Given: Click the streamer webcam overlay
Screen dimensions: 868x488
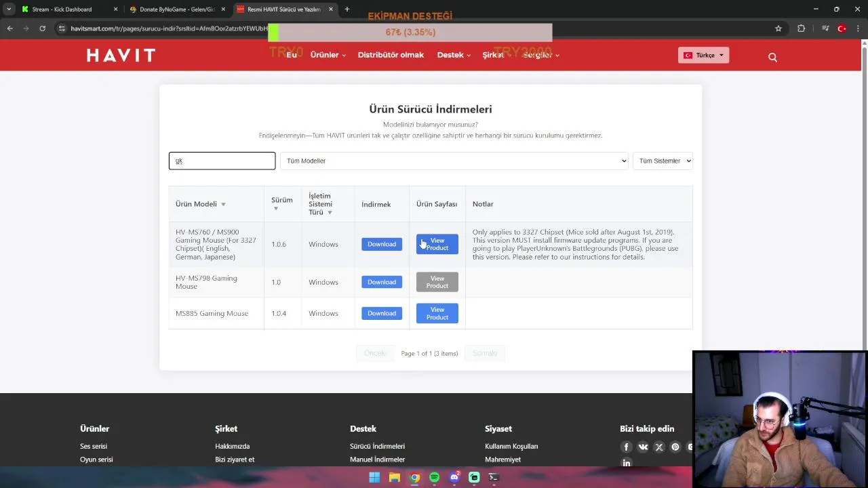Looking at the screenshot, I should [780, 419].
